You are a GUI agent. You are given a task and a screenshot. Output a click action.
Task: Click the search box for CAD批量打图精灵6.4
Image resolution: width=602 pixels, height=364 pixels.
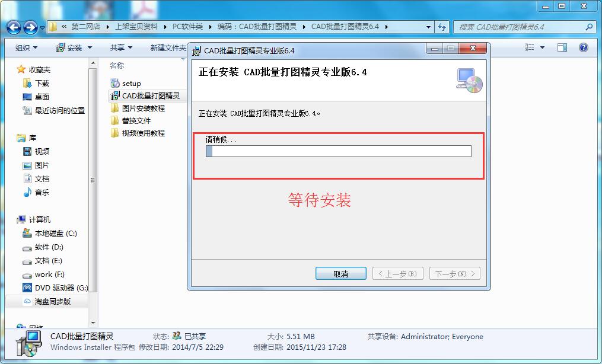coord(519,27)
